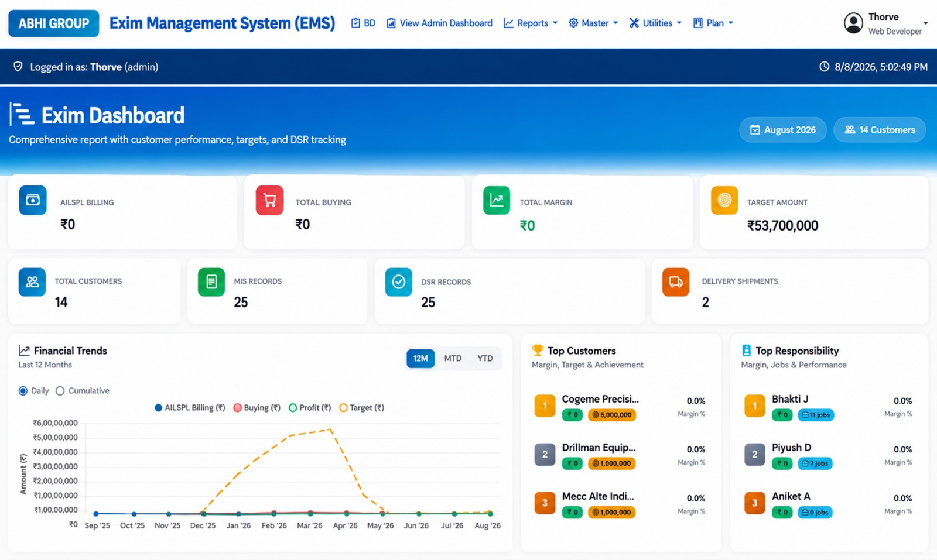Switch chart to MTD tab

click(x=453, y=358)
